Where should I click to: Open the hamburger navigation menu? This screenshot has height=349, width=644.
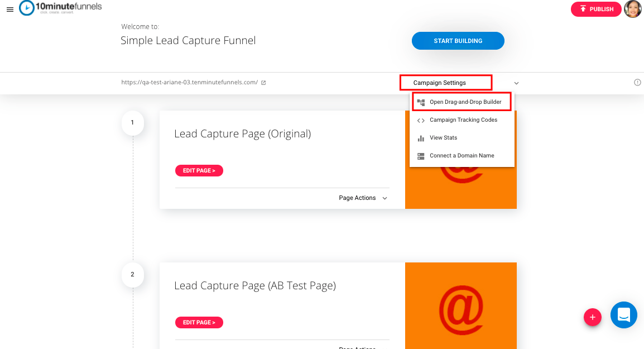click(x=10, y=9)
